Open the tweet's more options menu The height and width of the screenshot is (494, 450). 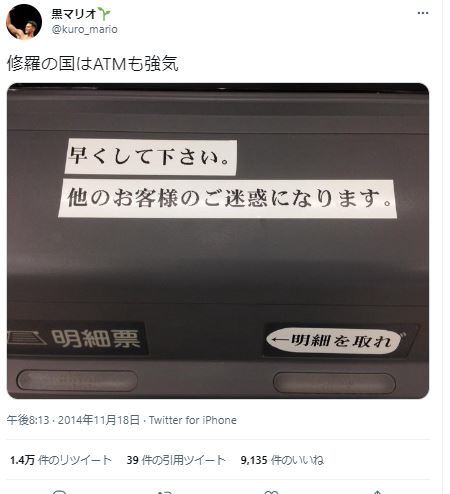coord(423,13)
